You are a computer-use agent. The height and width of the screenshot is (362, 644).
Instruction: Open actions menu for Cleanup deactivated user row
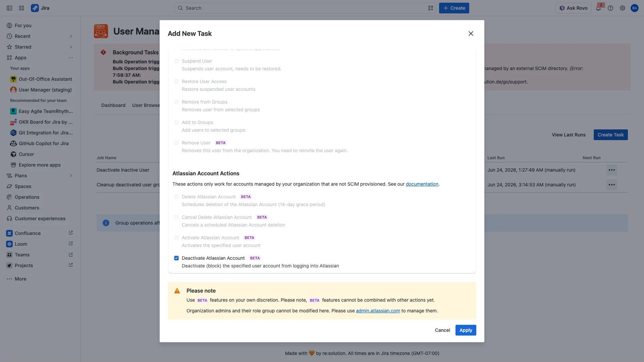click(x=612, y=185)
